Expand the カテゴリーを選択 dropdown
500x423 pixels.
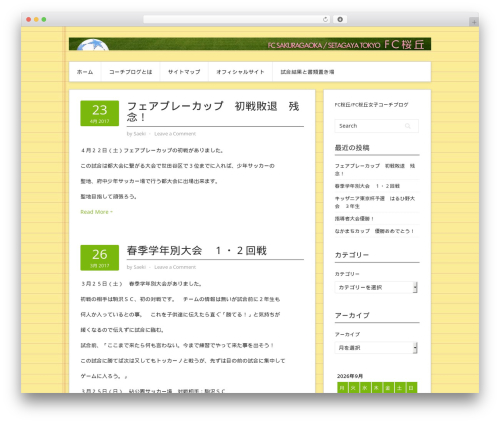(x=376, y=287)
